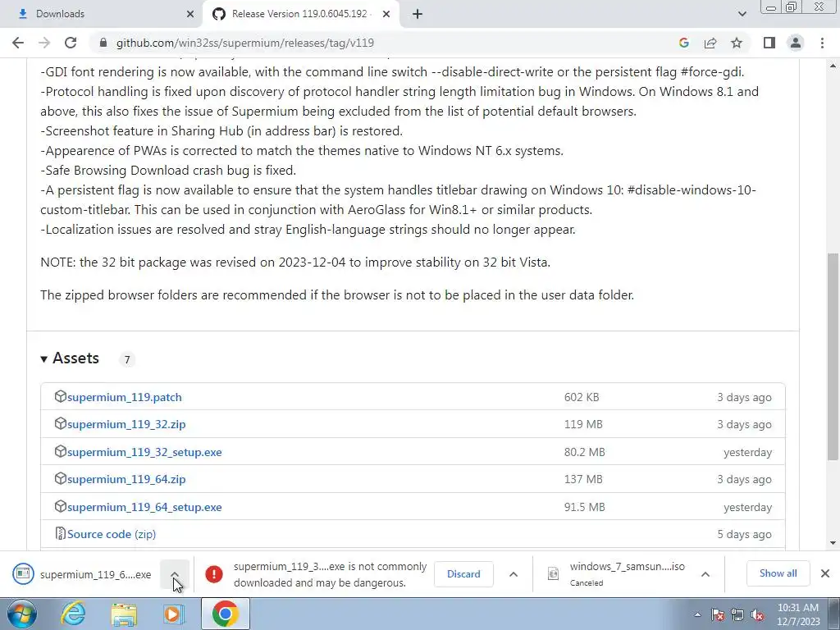
Task: Click scrollbar up arrow
Action: 833,66
